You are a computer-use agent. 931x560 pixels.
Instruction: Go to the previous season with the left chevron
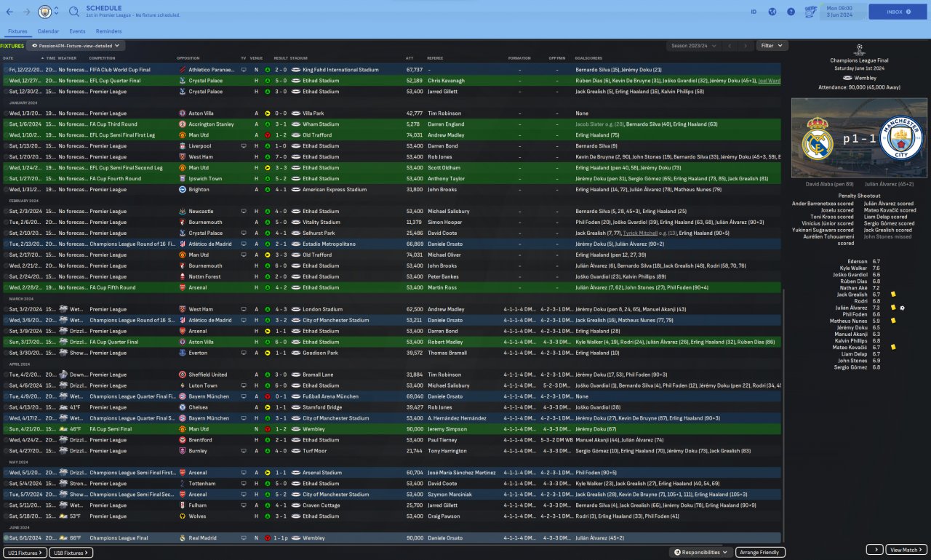click(x=730, y=46)
